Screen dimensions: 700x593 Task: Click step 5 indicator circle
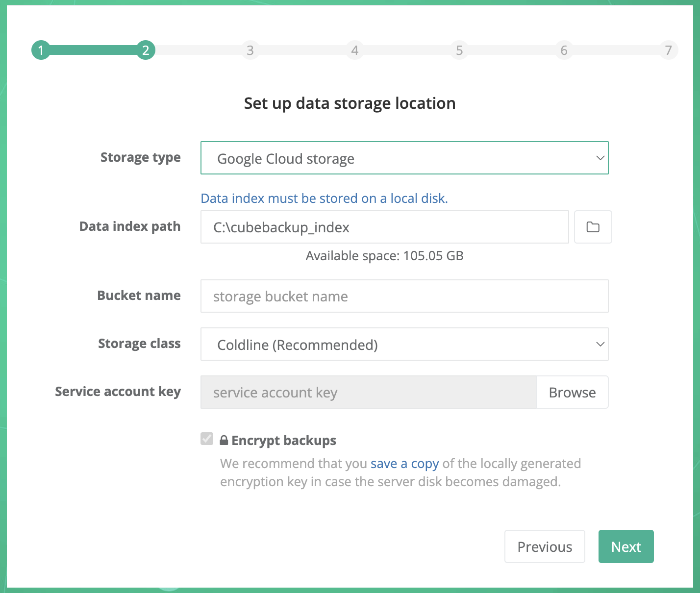point(459,49)
